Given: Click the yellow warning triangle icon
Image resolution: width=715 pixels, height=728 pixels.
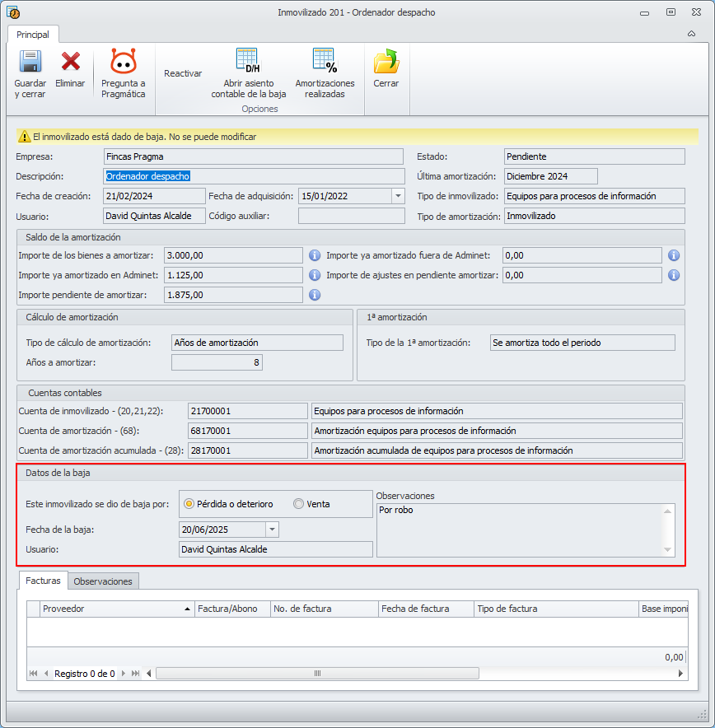Looking at the screenshot, I should pyautogui.click(x=24, y=137).
